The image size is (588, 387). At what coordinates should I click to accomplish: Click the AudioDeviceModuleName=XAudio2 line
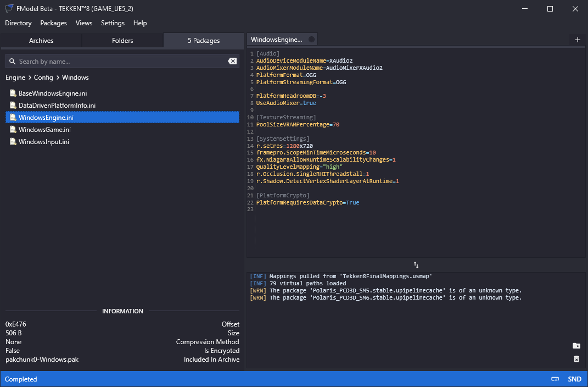point(304,61)
